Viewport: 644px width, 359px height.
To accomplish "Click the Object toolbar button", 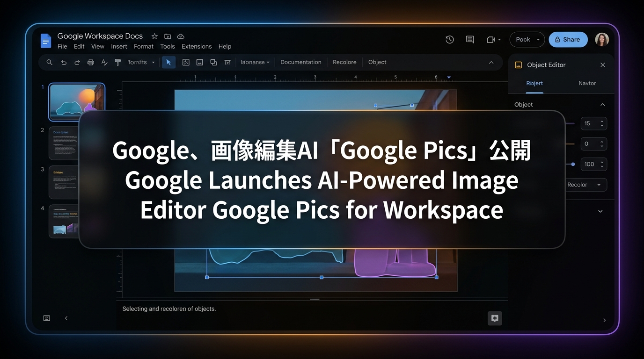I will [x=377, y=62].
